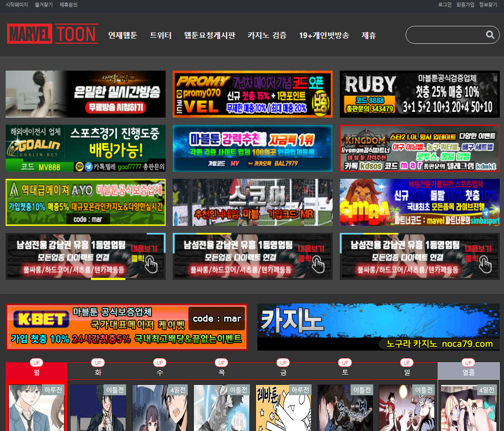504x431 pixels.
Task: Open the KINGDOM banner ad
Action: pos(420,148)
